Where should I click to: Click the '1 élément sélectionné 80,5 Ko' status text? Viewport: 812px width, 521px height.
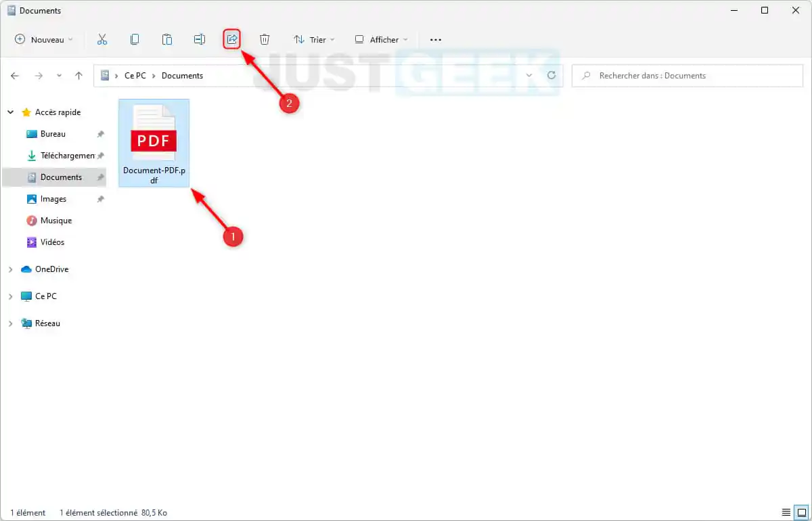113,513
